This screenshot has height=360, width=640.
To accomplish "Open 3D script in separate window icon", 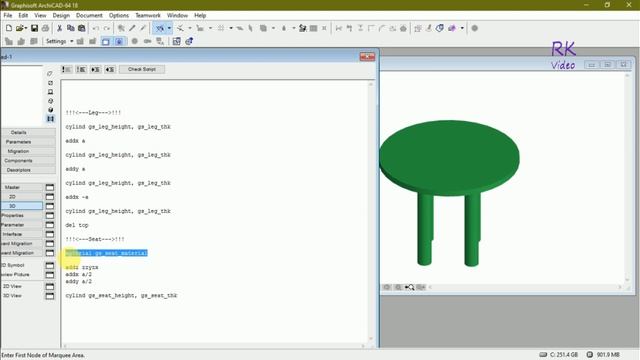I will (49, 206).
